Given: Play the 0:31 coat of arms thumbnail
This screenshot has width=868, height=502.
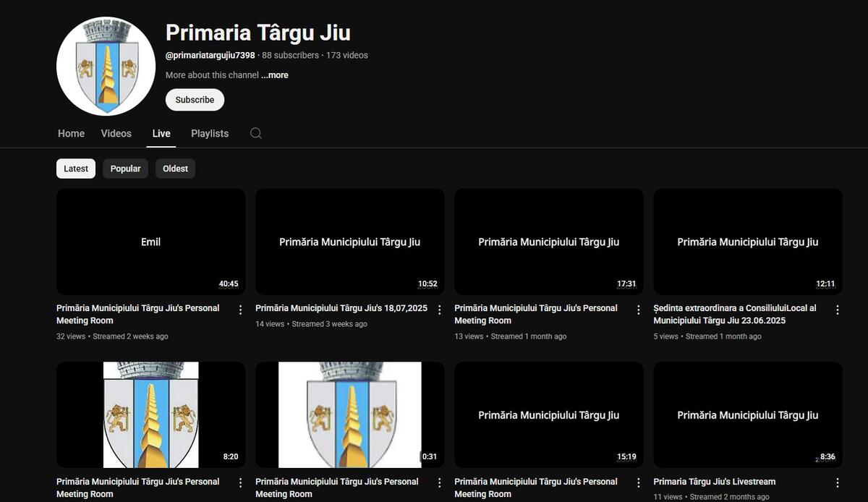Looking at the screenshot, I should tap(349, 414).
